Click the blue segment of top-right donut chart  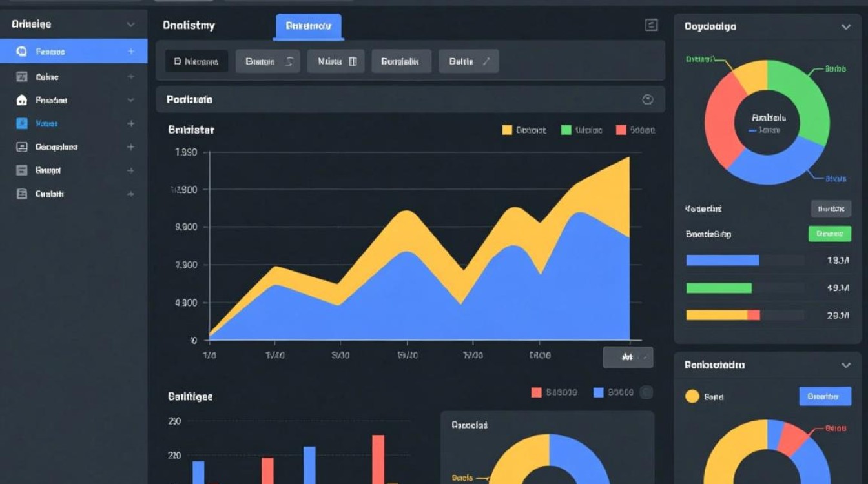coord(775,168)
